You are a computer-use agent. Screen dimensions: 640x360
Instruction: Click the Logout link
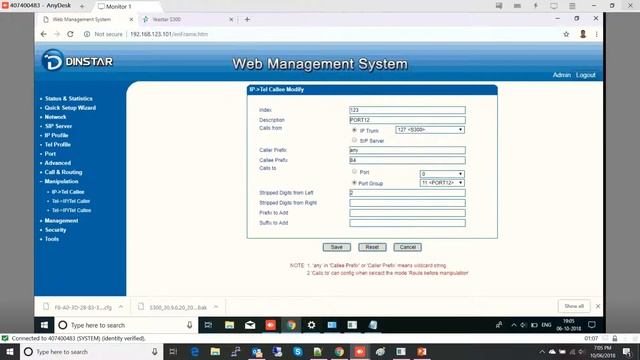586,75
